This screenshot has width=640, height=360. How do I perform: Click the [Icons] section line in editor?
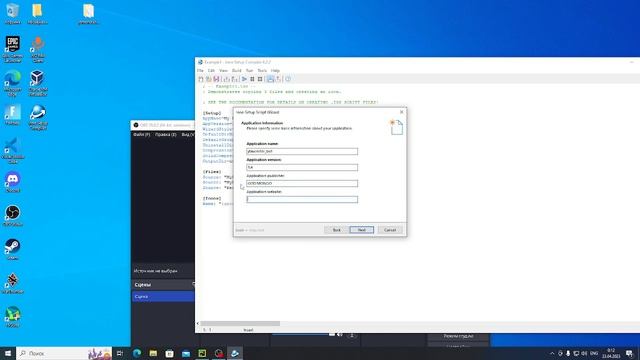click(x=212, y=198)
